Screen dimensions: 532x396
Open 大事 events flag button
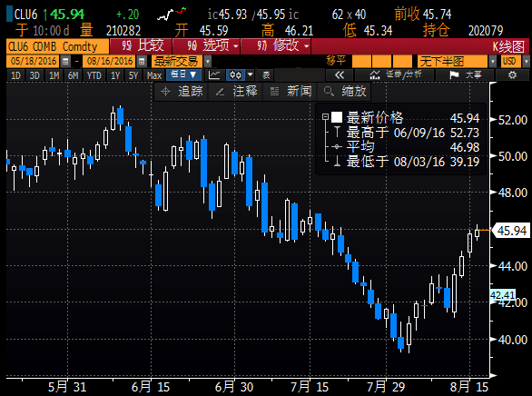(x=465, y=75)
